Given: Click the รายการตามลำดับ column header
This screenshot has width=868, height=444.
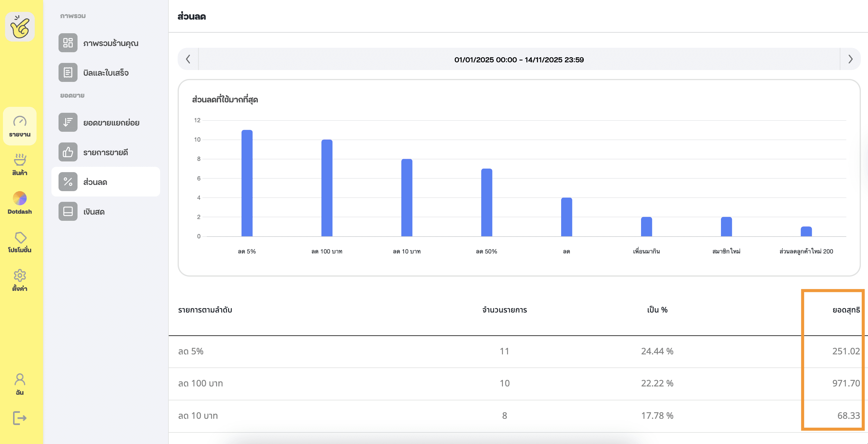Looking at the screenshot, I should (205, 310).
